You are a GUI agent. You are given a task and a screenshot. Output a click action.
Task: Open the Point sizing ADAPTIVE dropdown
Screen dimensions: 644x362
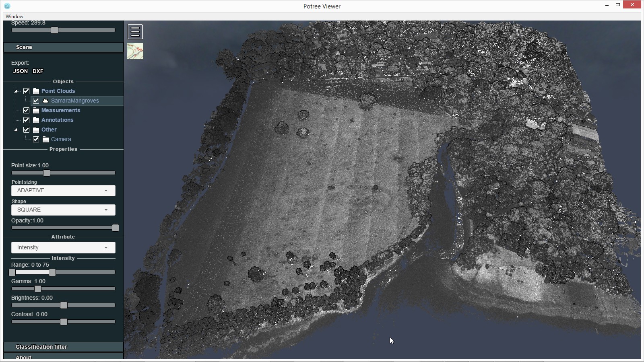(x=63, y=190)
